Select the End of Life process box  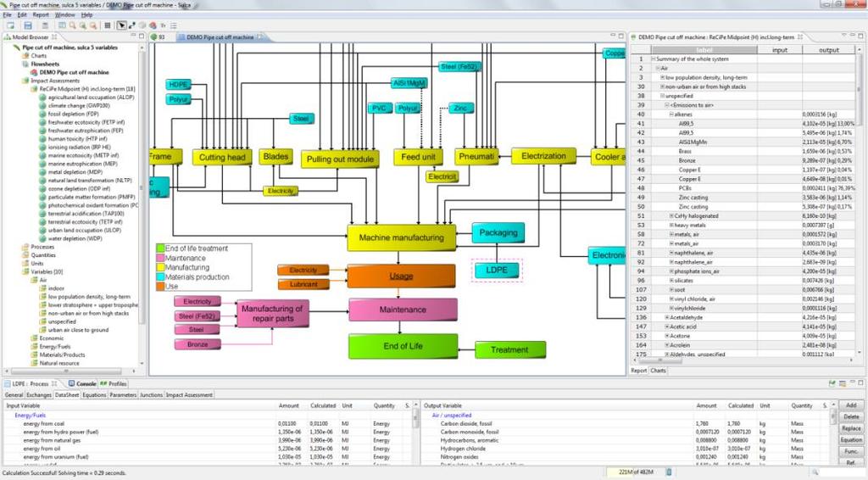click(x=403, y=346)
